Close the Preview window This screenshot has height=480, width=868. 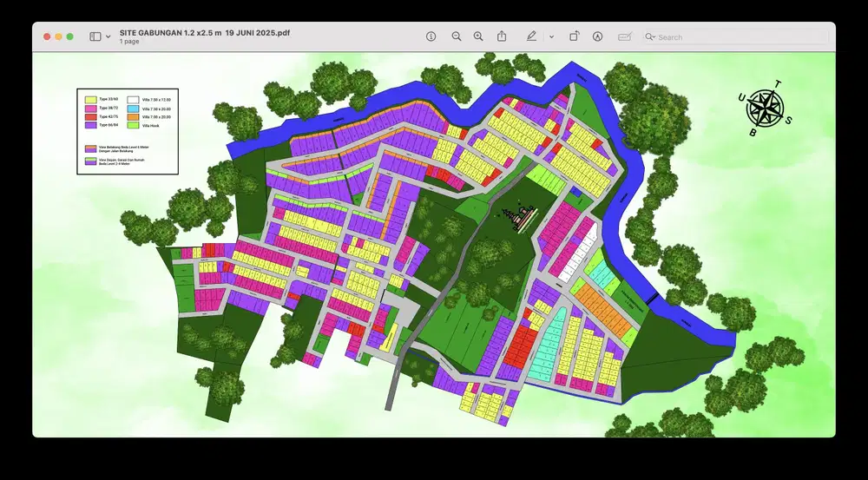point(46,36)
